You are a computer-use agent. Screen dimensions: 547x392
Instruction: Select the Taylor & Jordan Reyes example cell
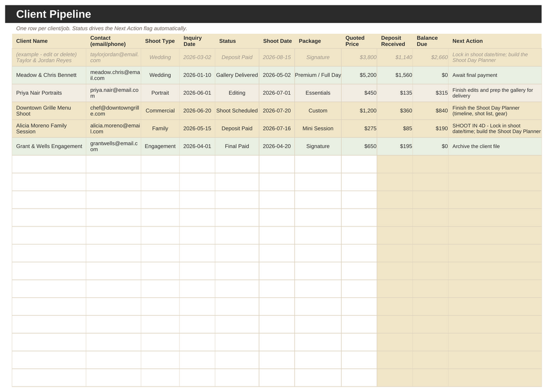coord(49,57)
